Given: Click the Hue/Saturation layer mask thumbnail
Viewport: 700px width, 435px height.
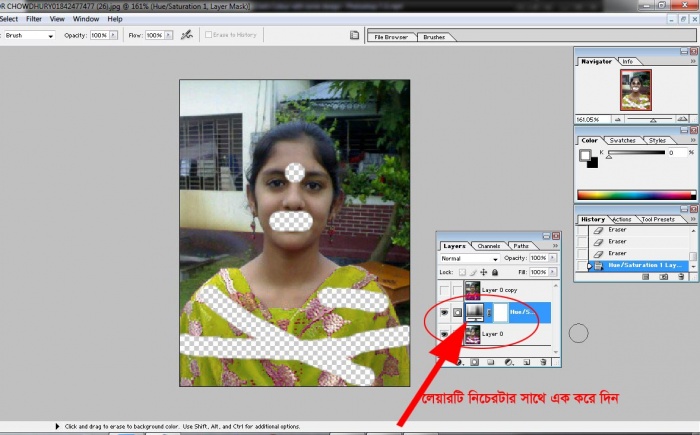Looking at the screenshot, I should 500,312.
